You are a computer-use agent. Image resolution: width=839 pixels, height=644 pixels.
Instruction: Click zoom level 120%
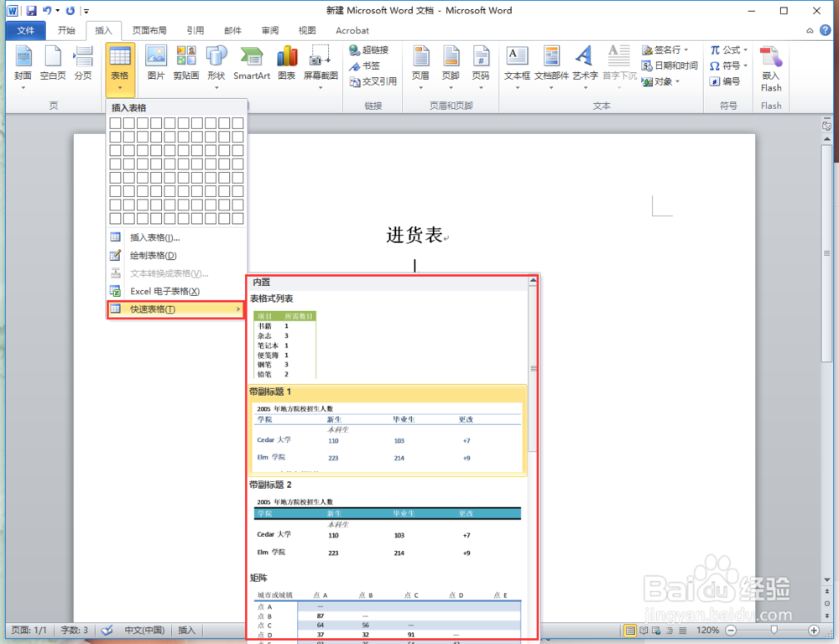point(707,630)
